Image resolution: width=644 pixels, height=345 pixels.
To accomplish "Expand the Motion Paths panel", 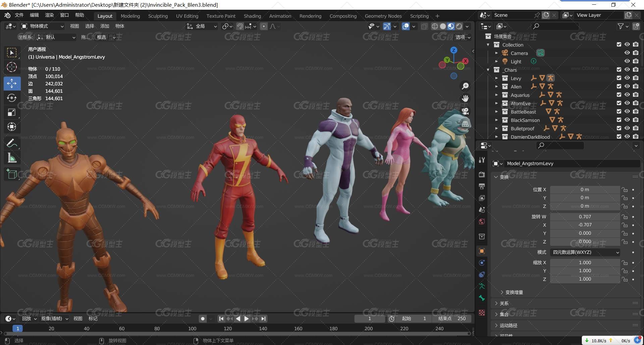I will pos(505,326).
